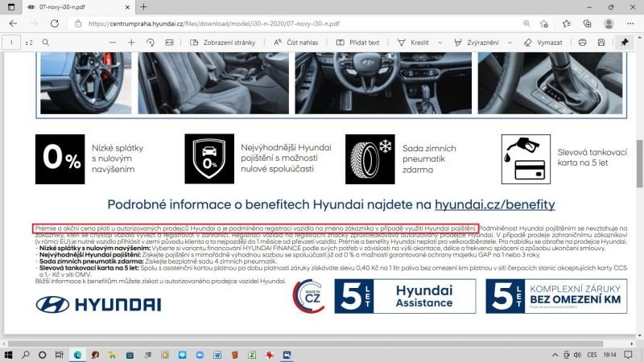Image resolution: width=644 pixels, height=362 pixels.
Task: Open File Explorer from the taskbar
Action: (x=112, y=355)
